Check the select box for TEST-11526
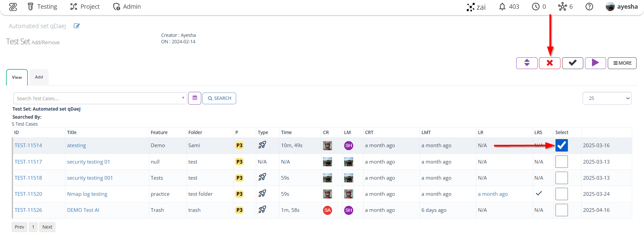The width and height of the screenshot is (644, 238). click(561, 210)
